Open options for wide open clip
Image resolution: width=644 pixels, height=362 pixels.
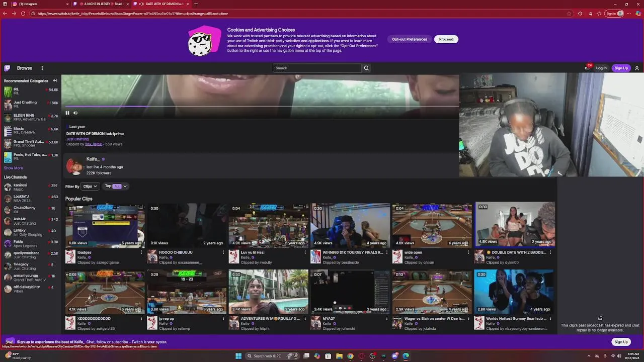468,252
